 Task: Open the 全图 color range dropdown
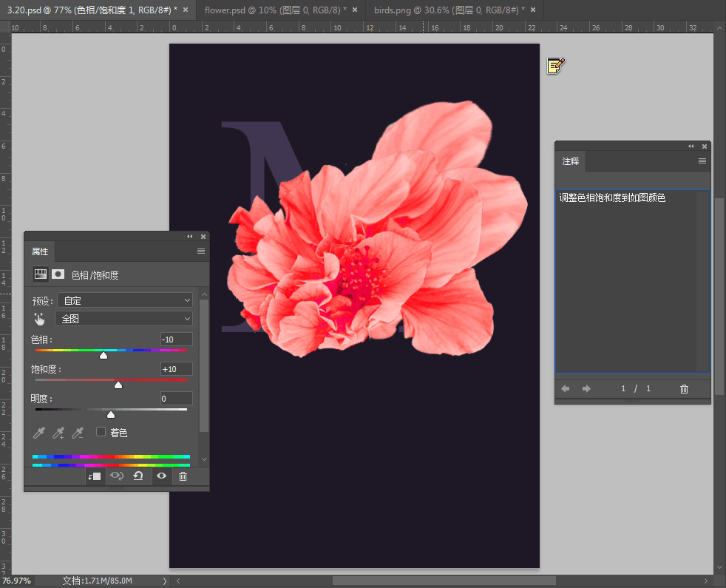point(123,319)
